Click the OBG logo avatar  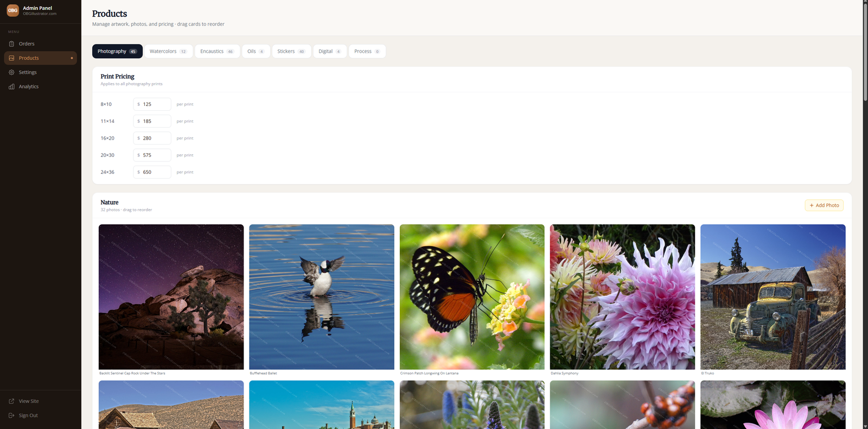click(12, 10)
